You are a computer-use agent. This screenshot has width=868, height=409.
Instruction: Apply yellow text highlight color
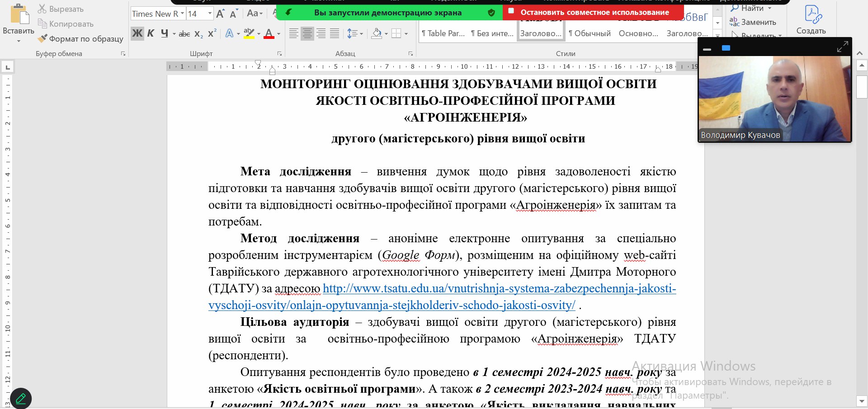249,33
